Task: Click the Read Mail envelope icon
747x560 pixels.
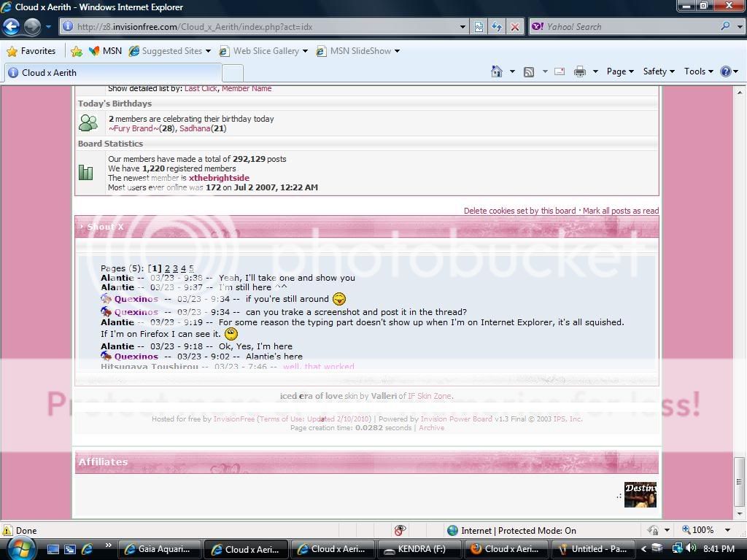Action: pos(560,71)
